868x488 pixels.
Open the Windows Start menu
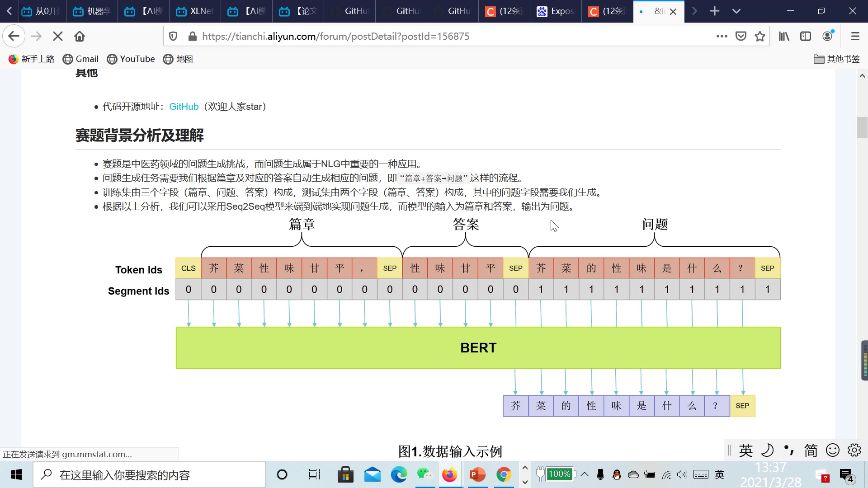[16, 475]
